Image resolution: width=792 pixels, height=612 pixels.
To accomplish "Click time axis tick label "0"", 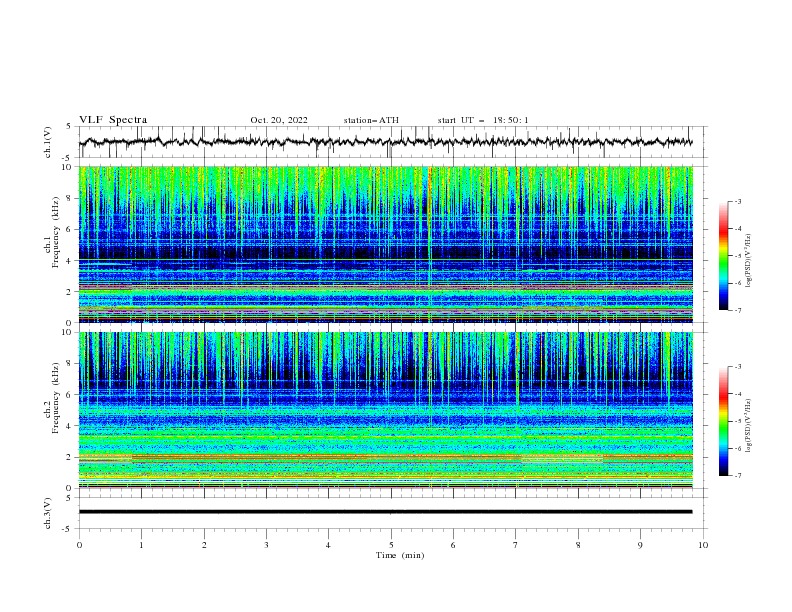I will pos(79,545).
